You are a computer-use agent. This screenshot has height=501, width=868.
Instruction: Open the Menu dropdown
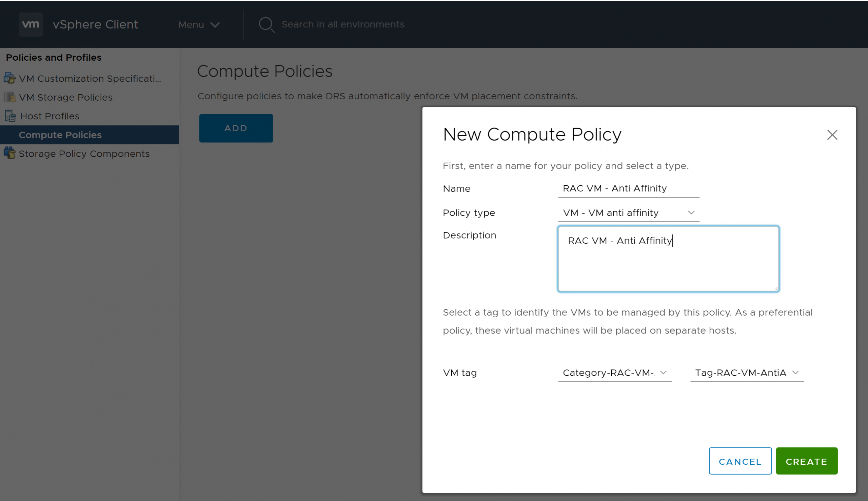pos(199,25)
